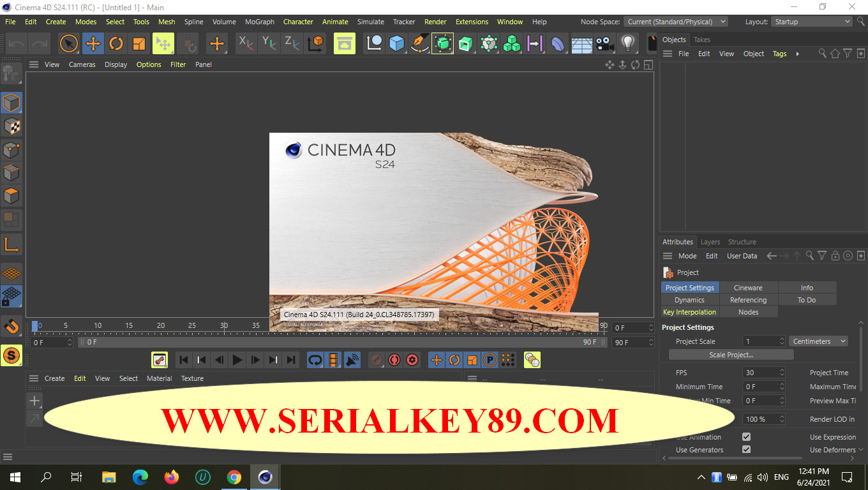Toggle playback sound speaker icon
Viewport: 868px width, 490px height.
coord(352,360)
